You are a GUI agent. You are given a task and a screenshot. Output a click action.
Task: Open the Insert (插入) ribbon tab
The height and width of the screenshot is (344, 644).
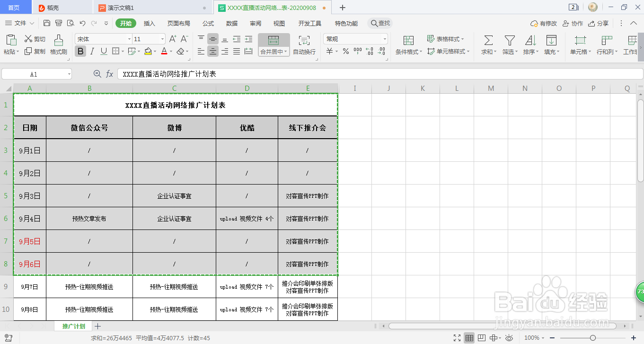(150, 23)
